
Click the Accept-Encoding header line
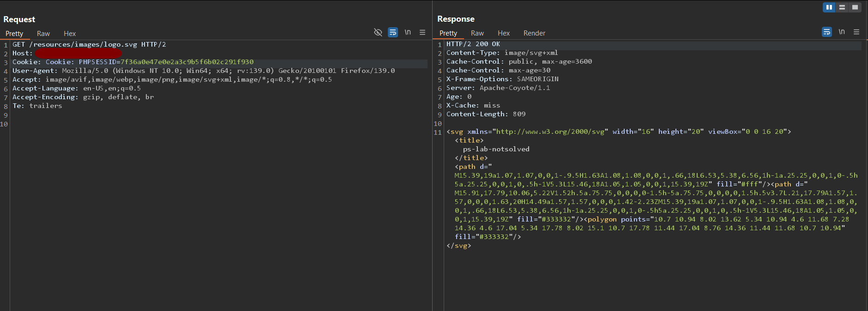[x=83, y=97]
